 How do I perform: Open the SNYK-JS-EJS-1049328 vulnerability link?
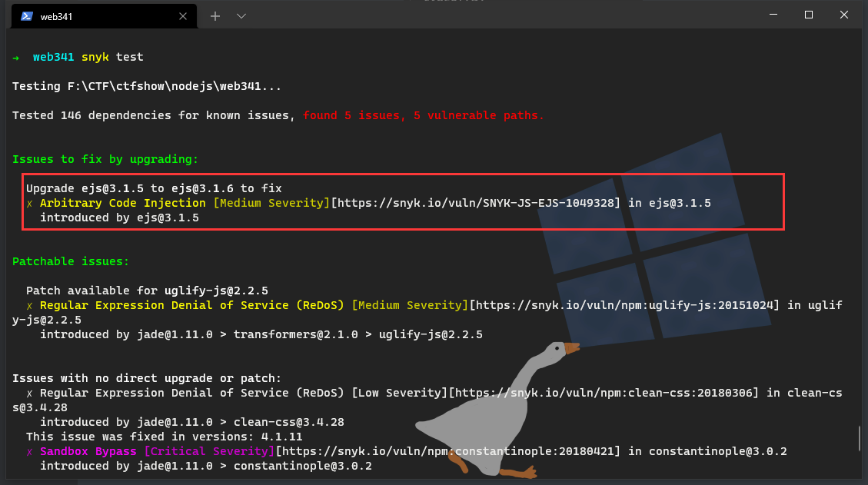[x=476, y=203]
